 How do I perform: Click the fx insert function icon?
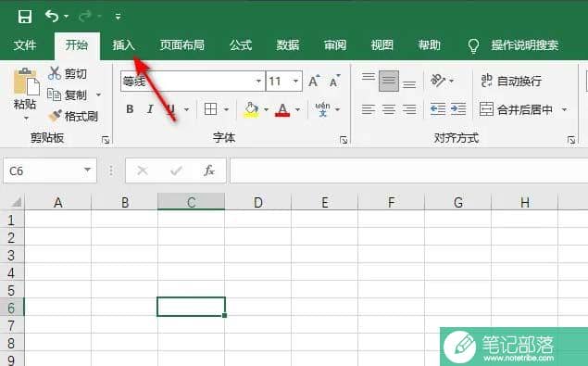click(x=209, y=170)
